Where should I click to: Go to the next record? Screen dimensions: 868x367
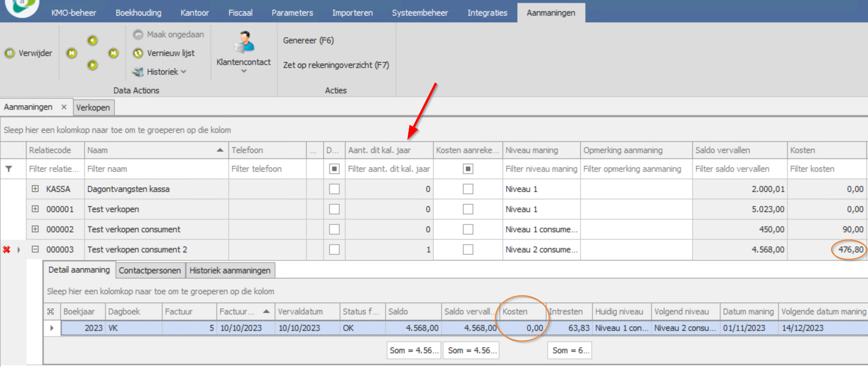pyautogui.click(x=93, y=65)
